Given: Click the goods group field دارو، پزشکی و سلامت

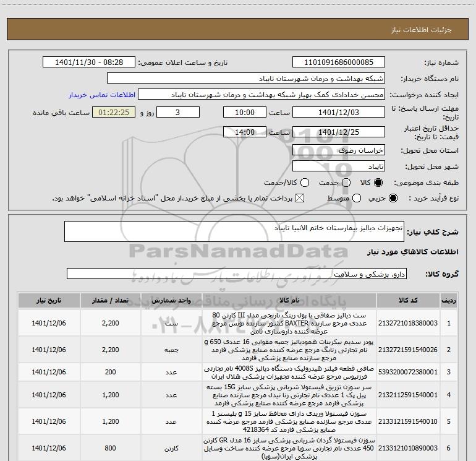Looking at the screenshot, I should coord(237,274).
